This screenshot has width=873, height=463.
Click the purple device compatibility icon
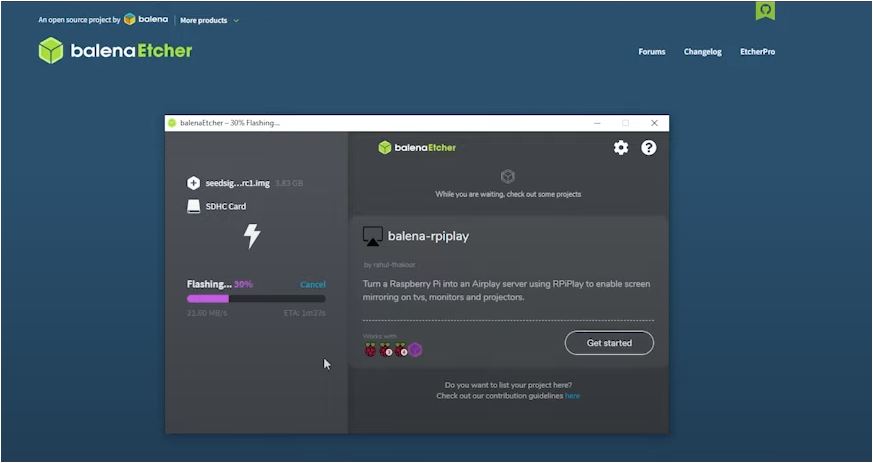click(415, 350)
